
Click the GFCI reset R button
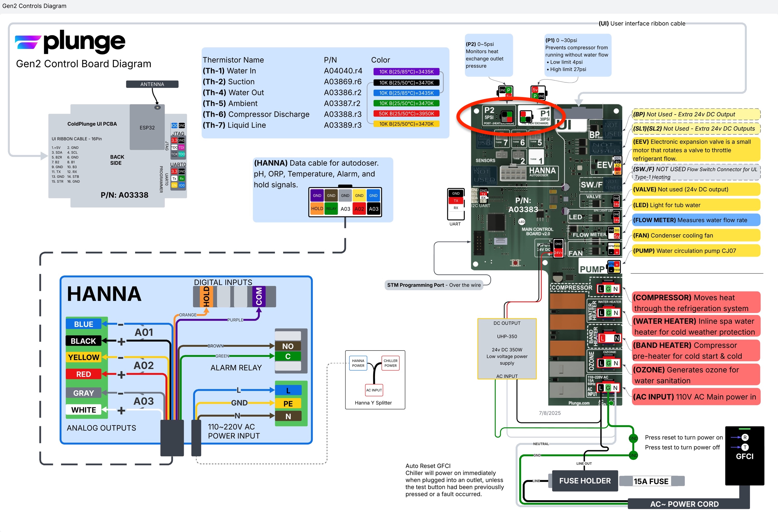pyautogui.click(x=745, y=437)
